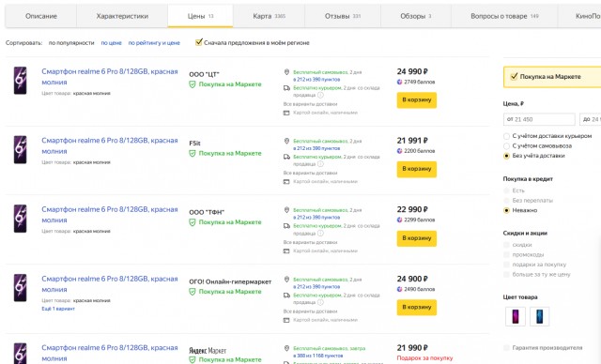601x364 pixels.
Task: Choose the purple phone color swatch
Action: tap(516, 316)
